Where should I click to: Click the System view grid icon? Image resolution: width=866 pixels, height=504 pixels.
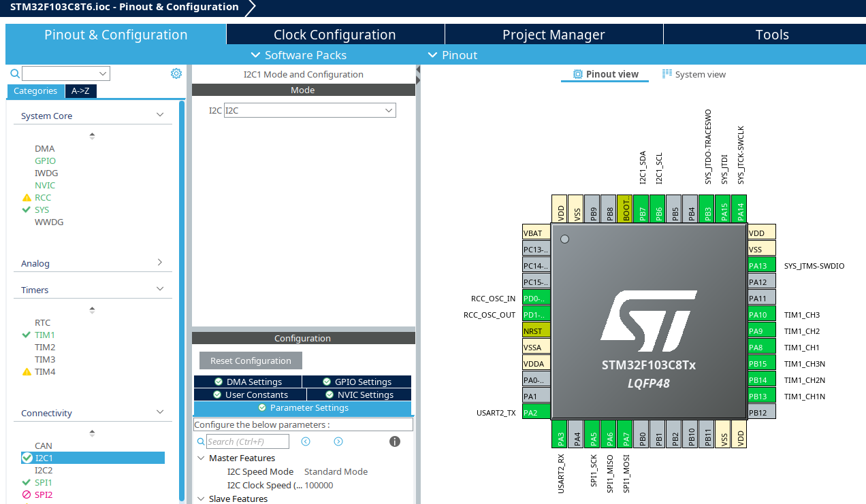[667, 74]
